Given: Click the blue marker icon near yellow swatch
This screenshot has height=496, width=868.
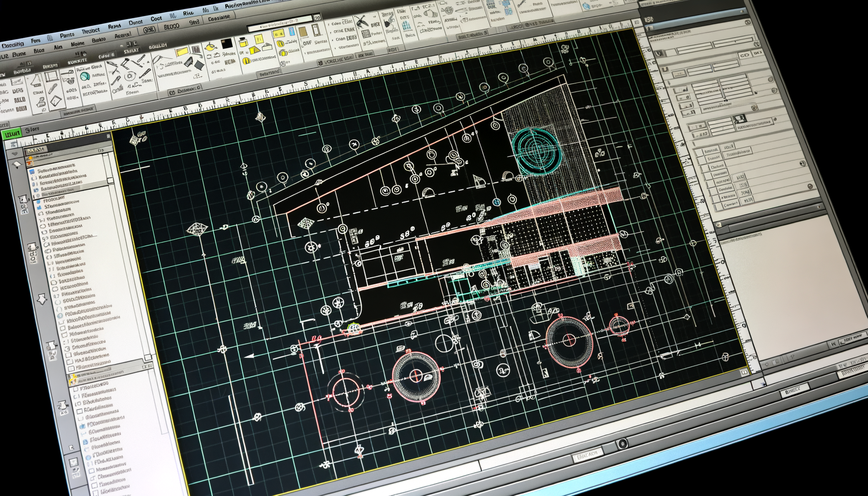Looking at the screenshot, I should tap(292, 32).
